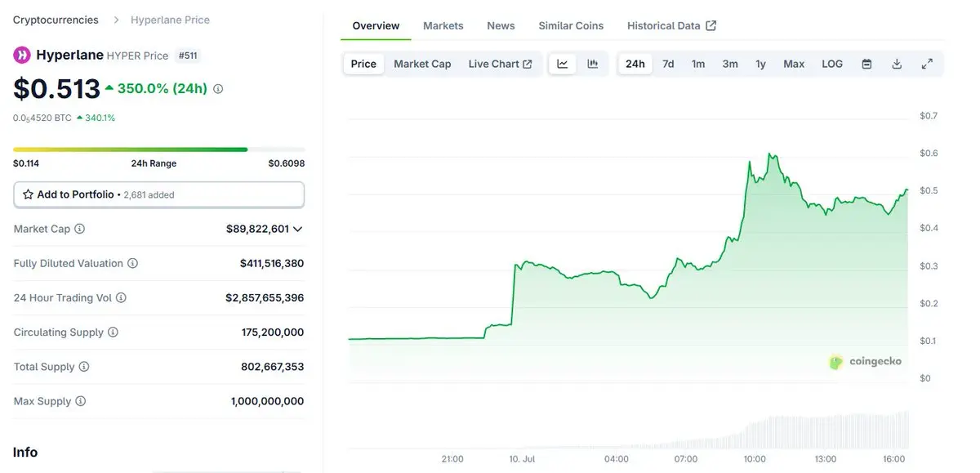The height and width of the screenshot is (473, 980).
Task: Click the $0.114 range low value
Action: coord(26,163)
